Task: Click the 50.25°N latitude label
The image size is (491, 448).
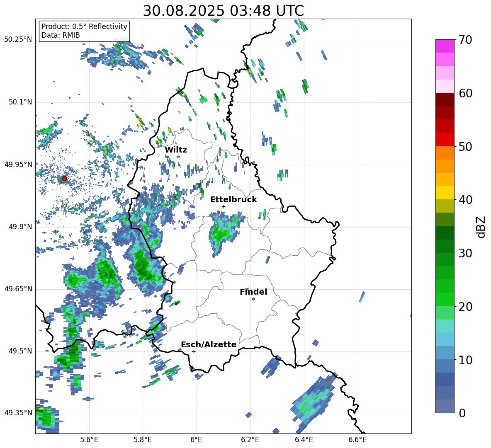Action: click(18, 40)
